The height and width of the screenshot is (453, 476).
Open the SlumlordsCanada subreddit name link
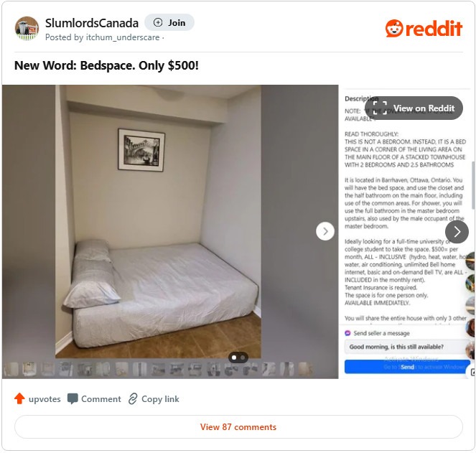coord(92,23)
